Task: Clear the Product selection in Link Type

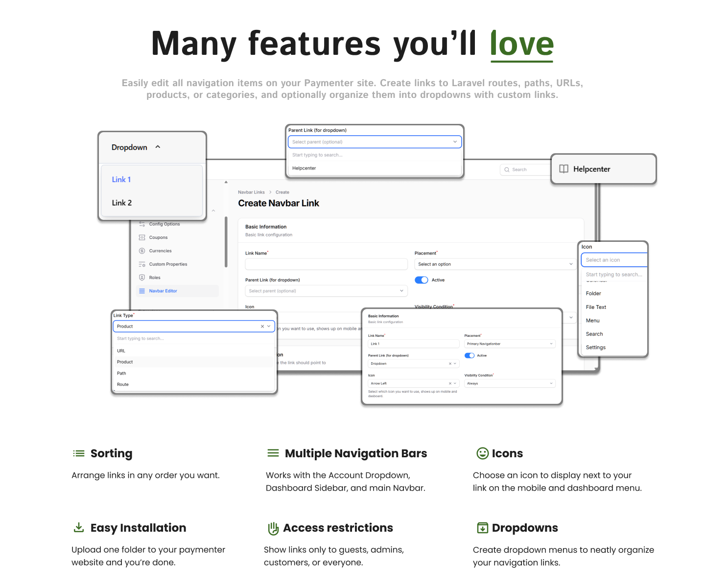Action: [262, 327]
